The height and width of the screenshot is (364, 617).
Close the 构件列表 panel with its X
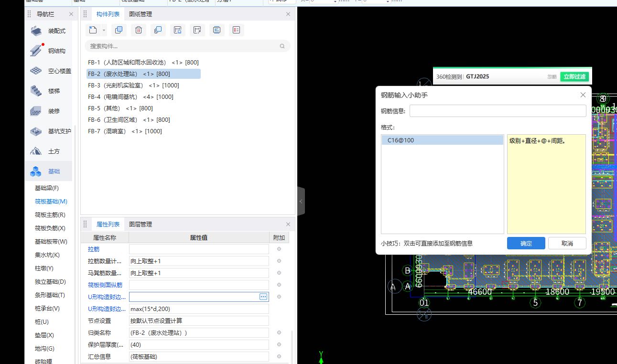coord(288,14)
